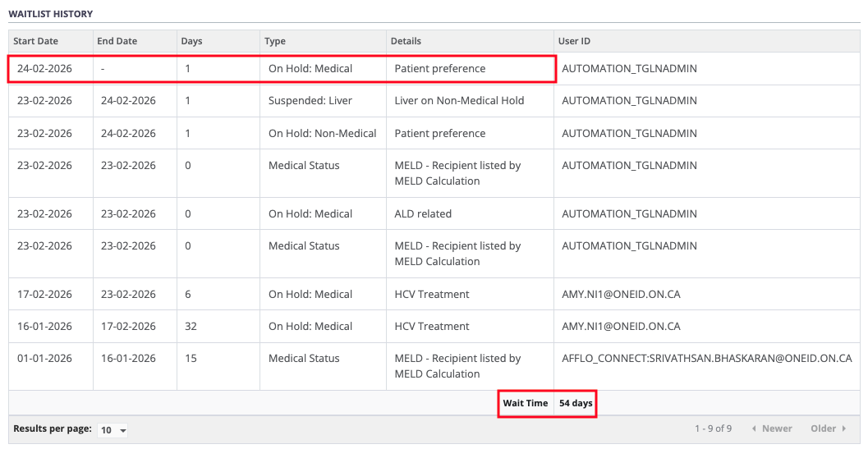The image size is (868, 449).
Task: Select the HCV Treatment row with 6 days
Action: click(x=432, y=294)
